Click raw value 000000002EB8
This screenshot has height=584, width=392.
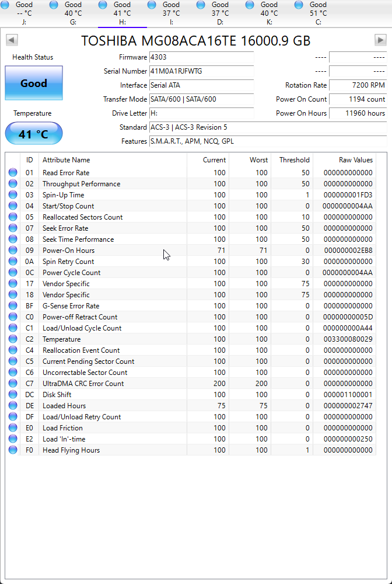click(x=348, y=251)
